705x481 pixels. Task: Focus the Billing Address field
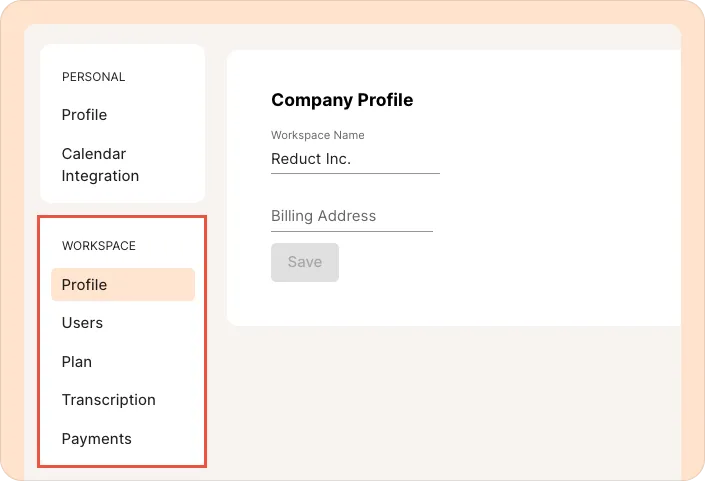pyautogui.click(x=351, y=216)
